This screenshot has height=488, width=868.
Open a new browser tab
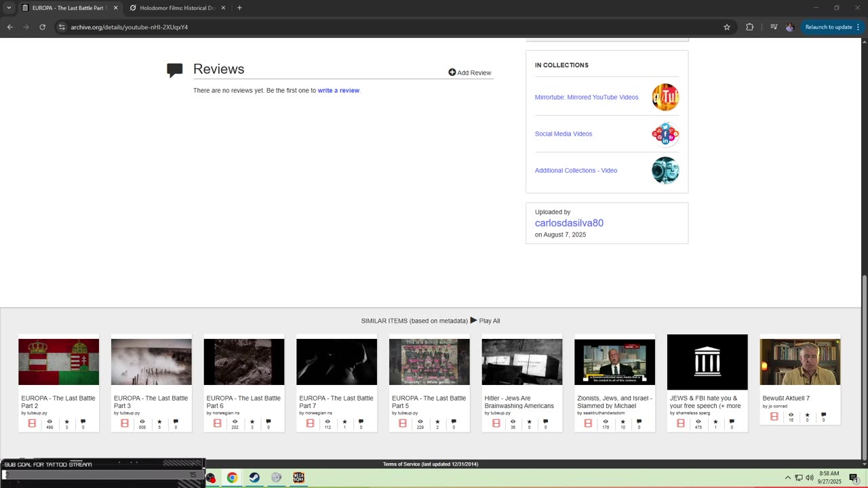click(x=239, y=8)
